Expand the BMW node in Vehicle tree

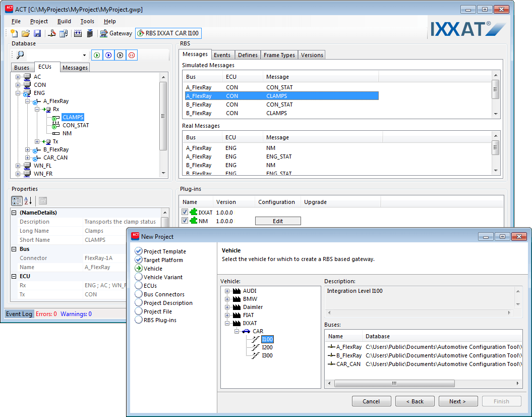(x=227, y=299)
